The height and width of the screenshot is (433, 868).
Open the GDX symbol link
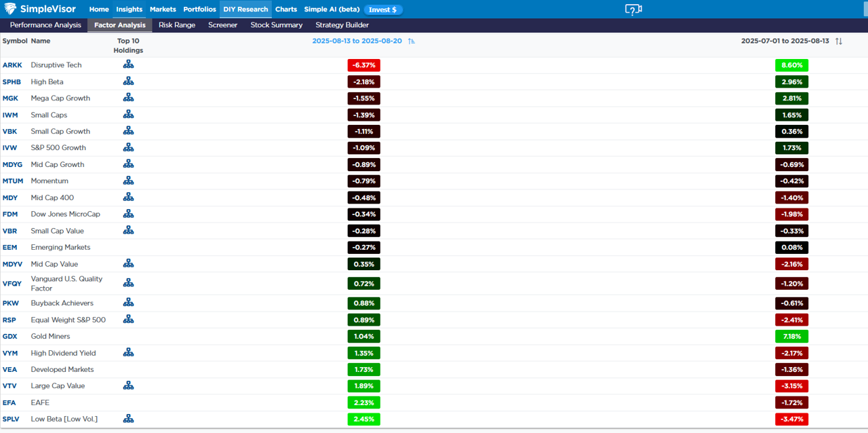point(10,337)
